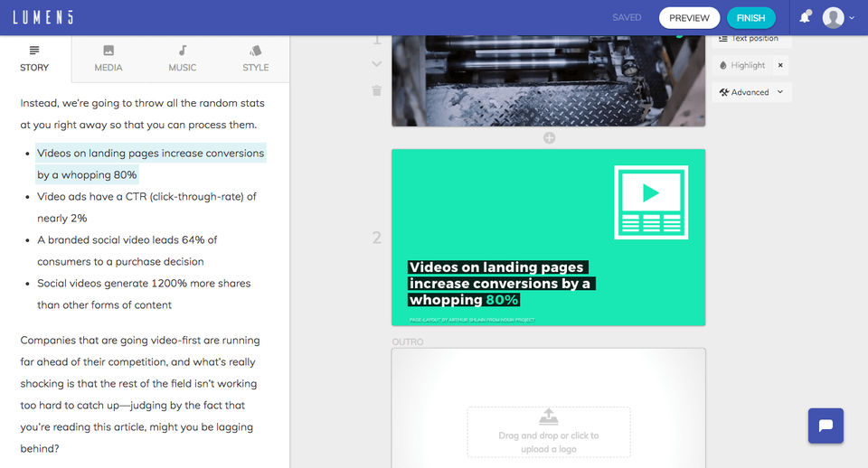This screenshot has height=468, width=868.
Task: Open the notifications bell
Action: [x=806, y=17]
